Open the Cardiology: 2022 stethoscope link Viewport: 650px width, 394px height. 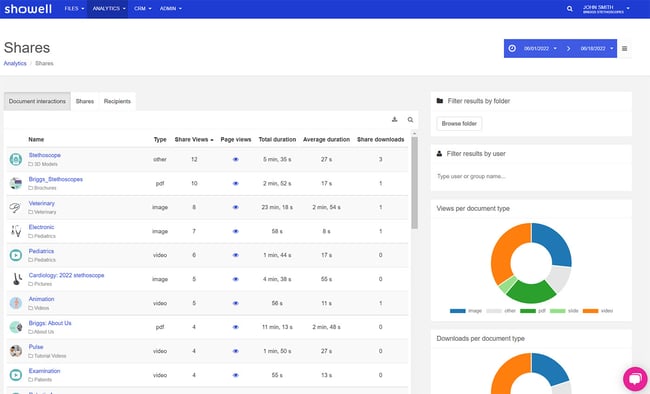pos(66,275)
